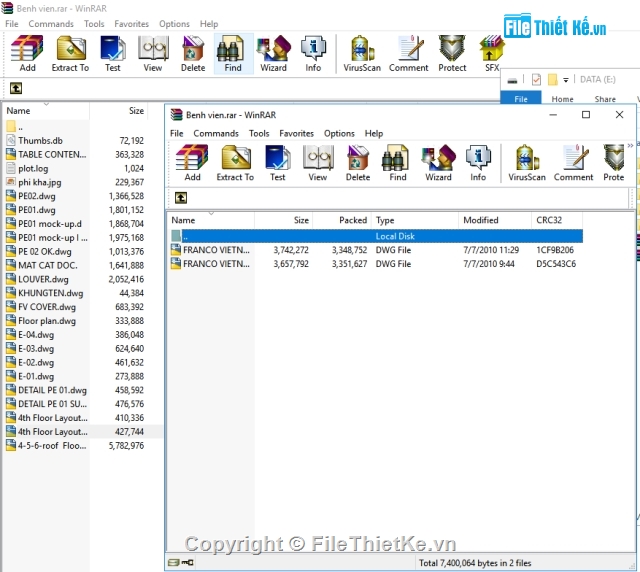The image size is (640, 572).
Task: Switch to Share tab in Explorer window
Action: 605,99
